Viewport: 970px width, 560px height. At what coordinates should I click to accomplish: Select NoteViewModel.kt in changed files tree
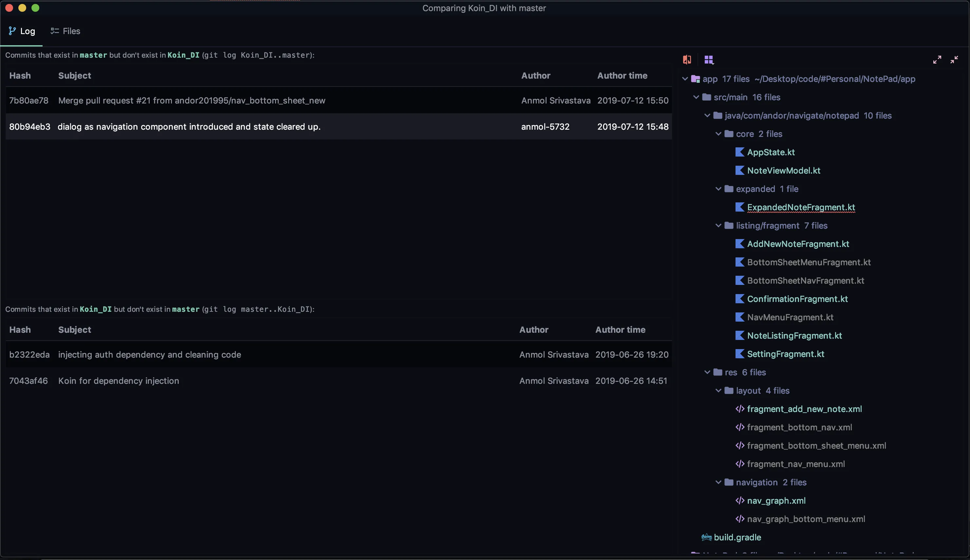tap(783, 170)
